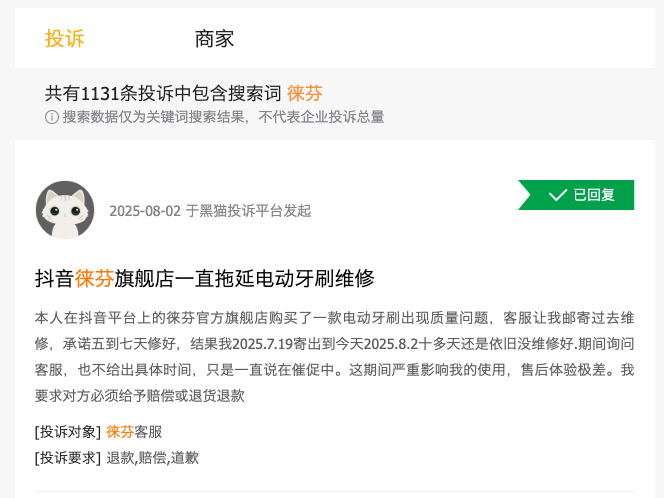Click the 徕芬客服 complaint target

click(x=134, y=432)
